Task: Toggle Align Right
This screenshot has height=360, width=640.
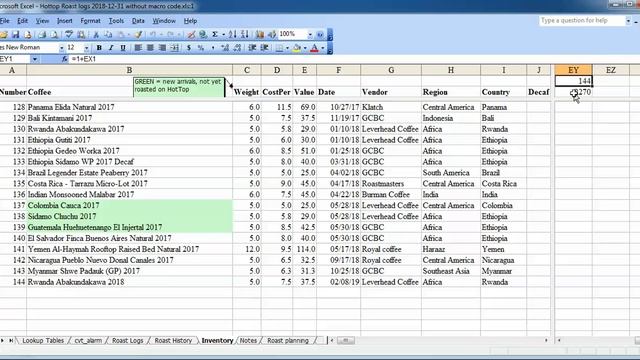Action: point(162,48)
